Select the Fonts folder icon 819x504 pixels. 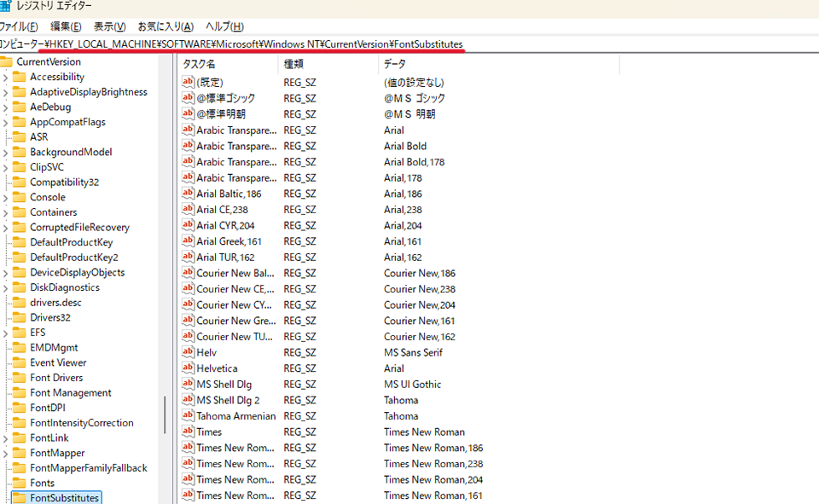click(x=20, y=484)
